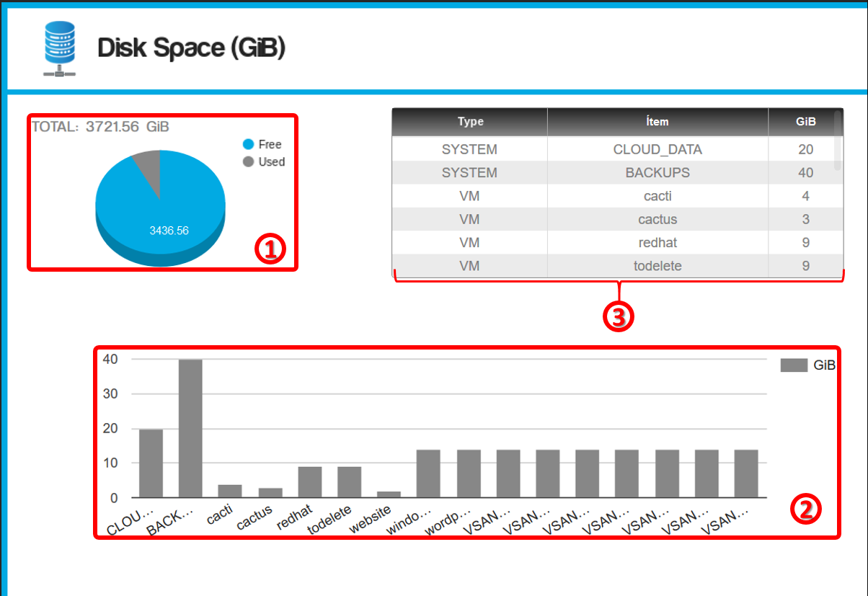Click the todelete bar in the chart

point(350,482)
